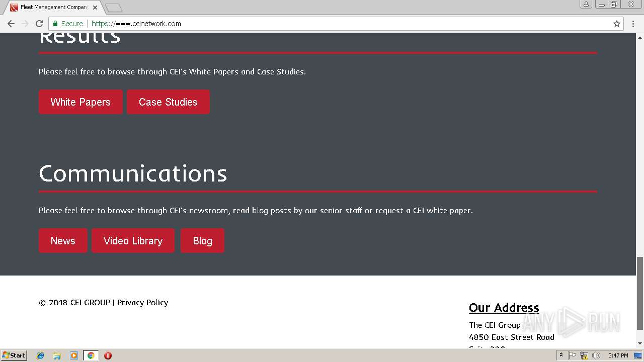
Task: Click the Communications heading
Action: (133, 173)
